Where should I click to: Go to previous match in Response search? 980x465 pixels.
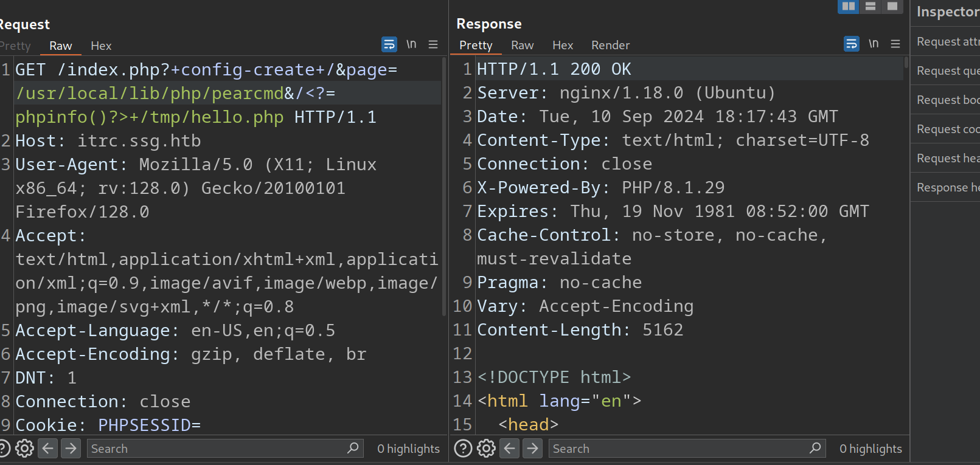coord(510,449)
